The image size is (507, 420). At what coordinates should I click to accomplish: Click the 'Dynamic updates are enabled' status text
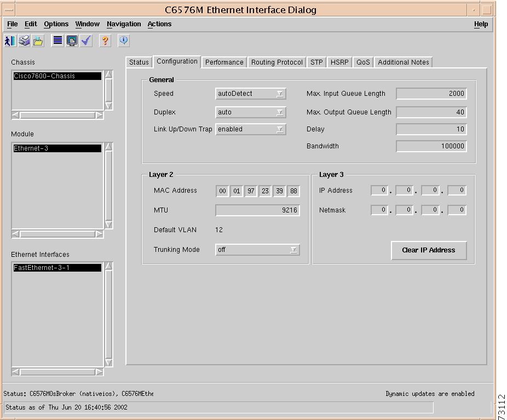(430, 394)
